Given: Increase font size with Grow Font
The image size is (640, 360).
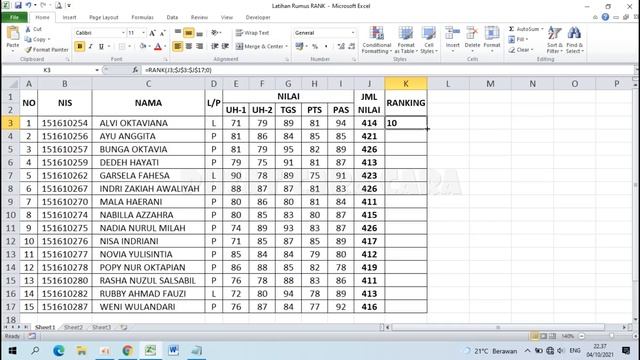Looking at the screenshot, I should coord(152,33).
